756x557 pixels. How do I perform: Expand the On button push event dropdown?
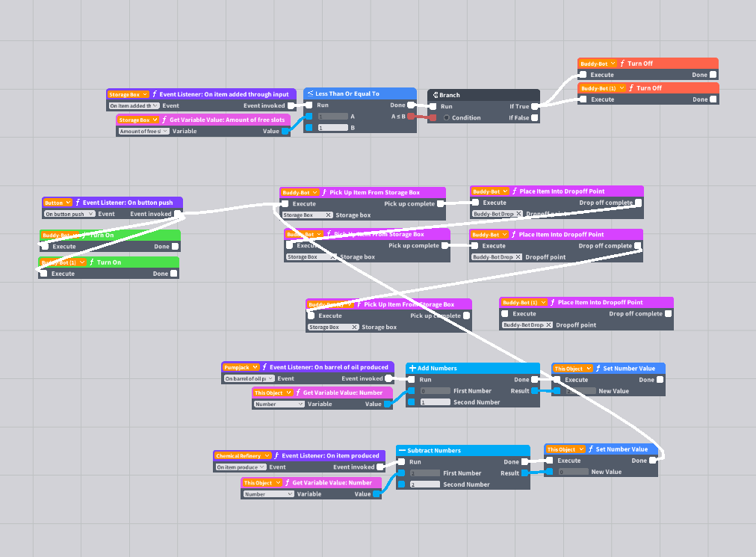coord(69,214)
